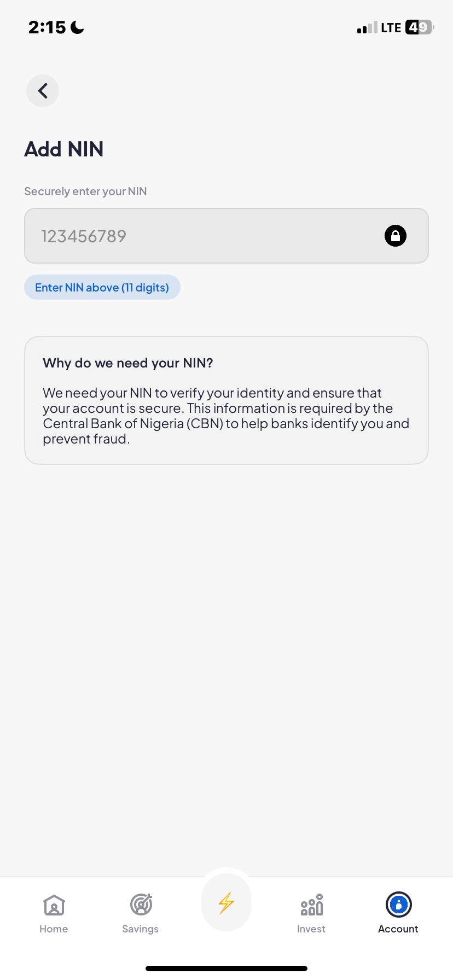This screenshot has width=453, height=980.
Task: Tap the moon focus icon in status bar
Action: click(x=78, y=27)
